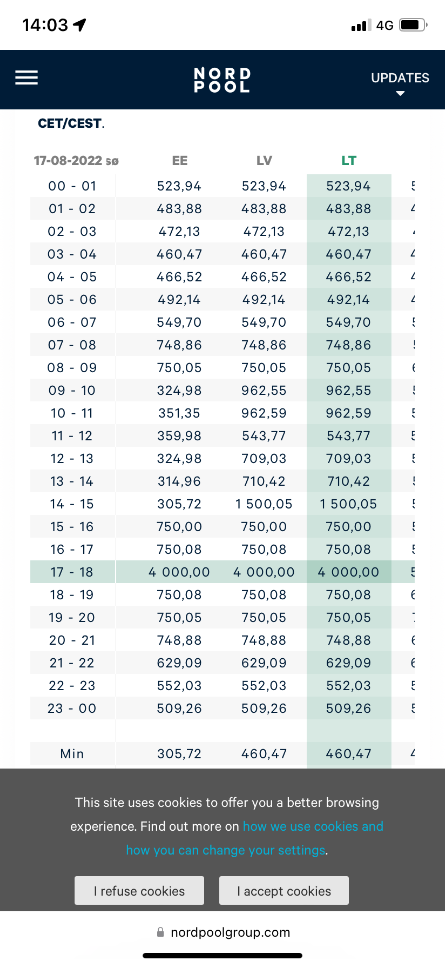The height and width of the screenshot is (959, 445).
Task: Tap the cellular signal bars icon
Action: [361, 25]
